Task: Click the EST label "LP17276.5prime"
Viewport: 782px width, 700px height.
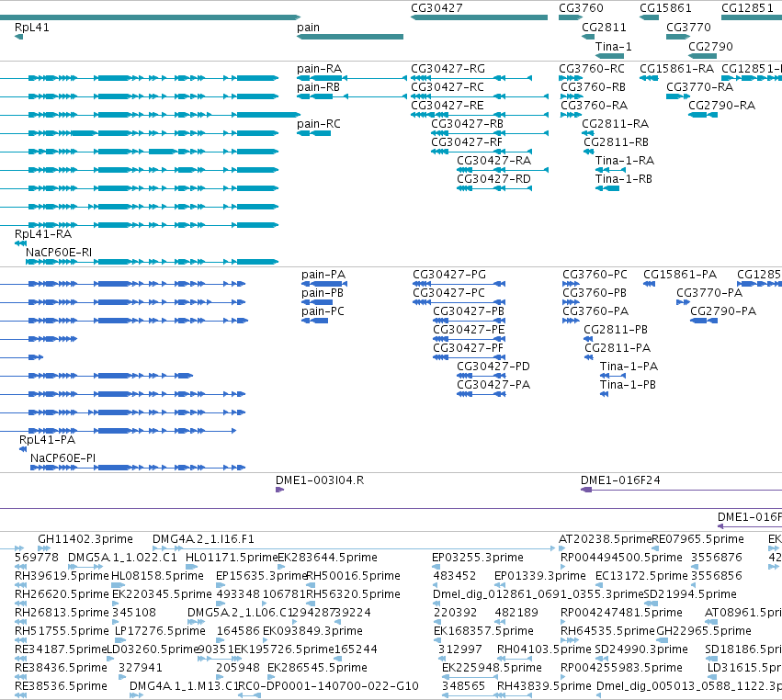Action: 160,631
